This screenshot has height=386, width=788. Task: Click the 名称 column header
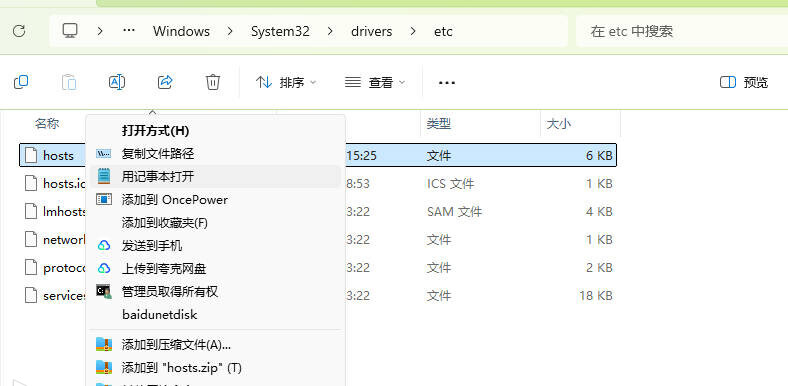pos(47,124)
